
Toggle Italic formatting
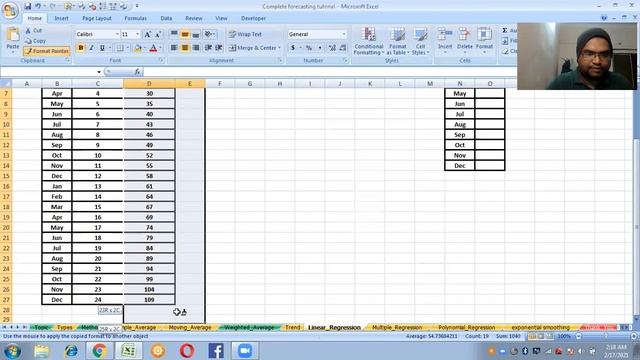[91, 48]
